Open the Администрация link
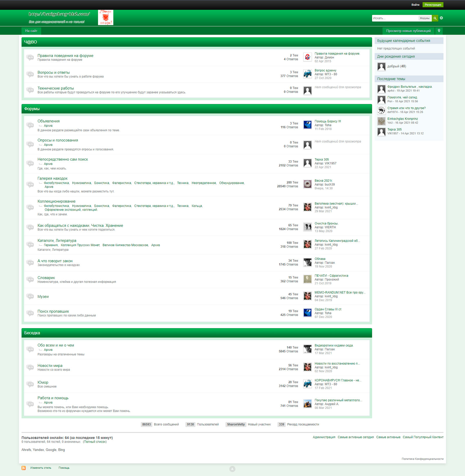This screenshot has width=465, height=476. [324, 437]
